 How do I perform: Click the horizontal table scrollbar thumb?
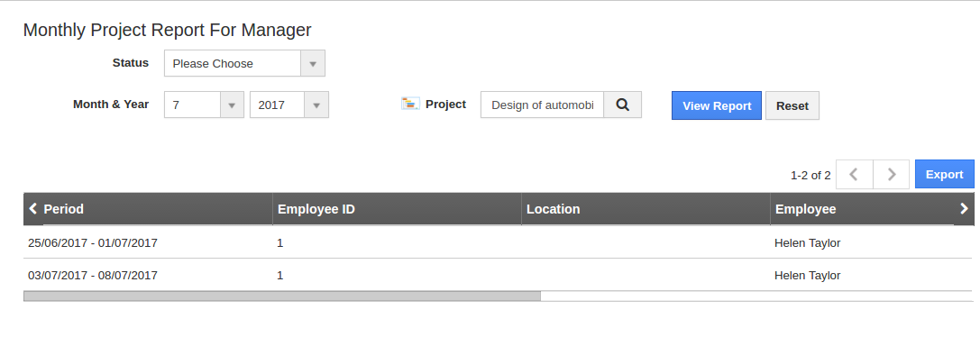[282, 296]
